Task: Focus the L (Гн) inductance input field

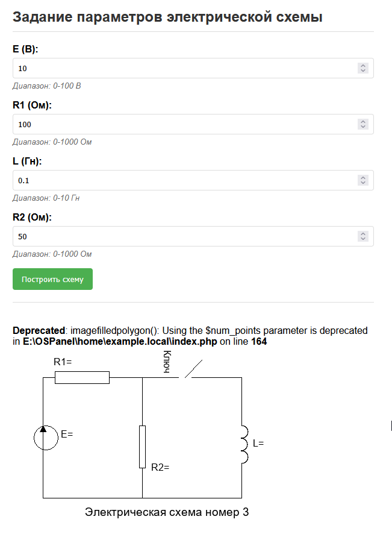Action: 181,180
